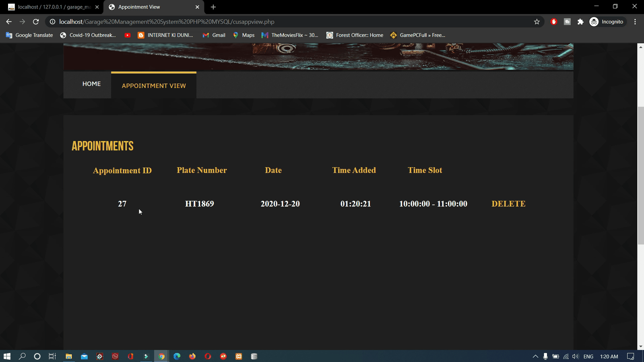Viewport: 644px width, 362px height.
Task: Open the Windows Start menu
Action: click(7, 356)
